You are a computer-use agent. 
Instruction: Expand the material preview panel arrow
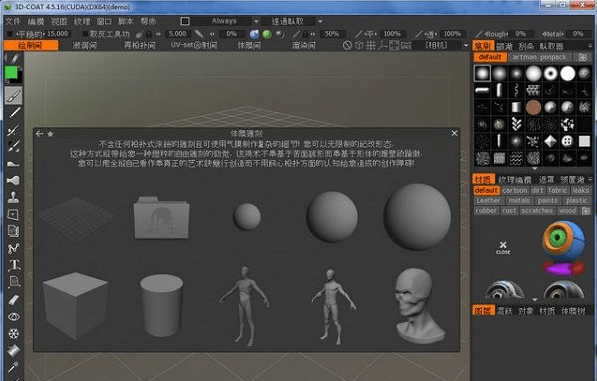click(535, 300)
